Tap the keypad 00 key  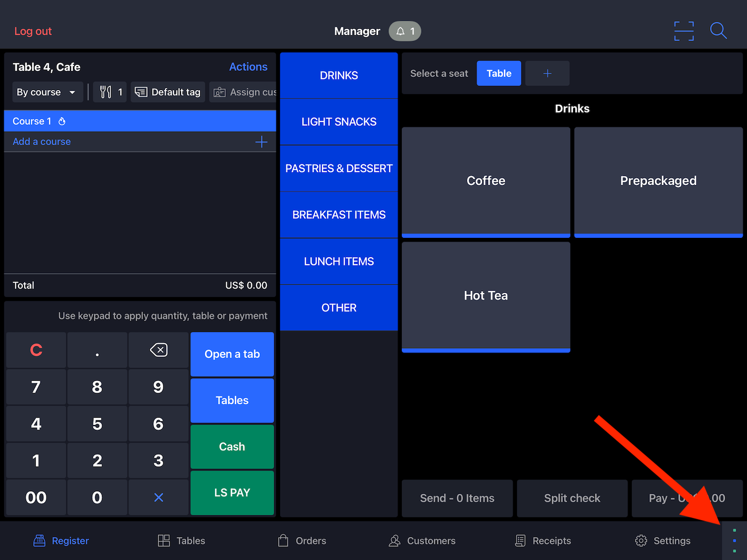[36, 497]
